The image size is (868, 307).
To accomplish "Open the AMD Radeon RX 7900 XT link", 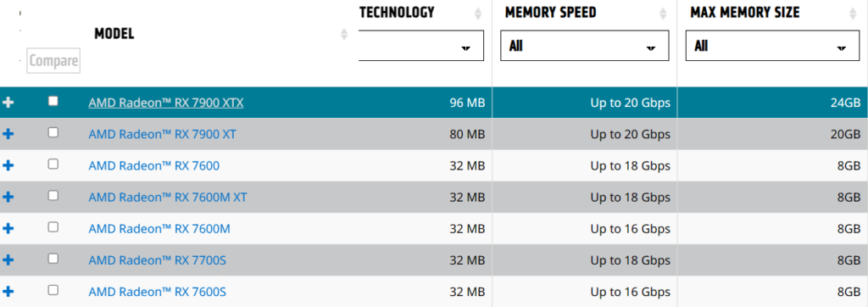I will (162, 134).
